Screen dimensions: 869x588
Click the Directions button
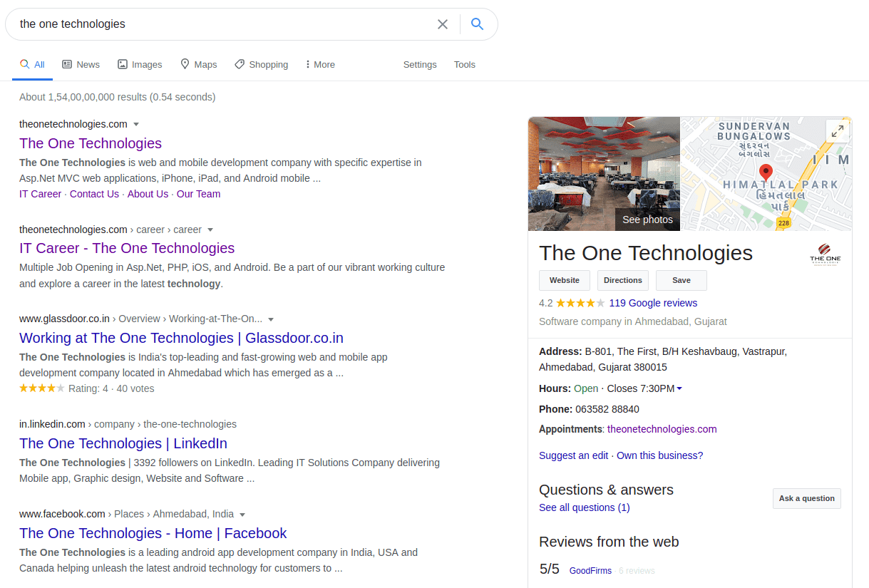(x=623, y=280)
